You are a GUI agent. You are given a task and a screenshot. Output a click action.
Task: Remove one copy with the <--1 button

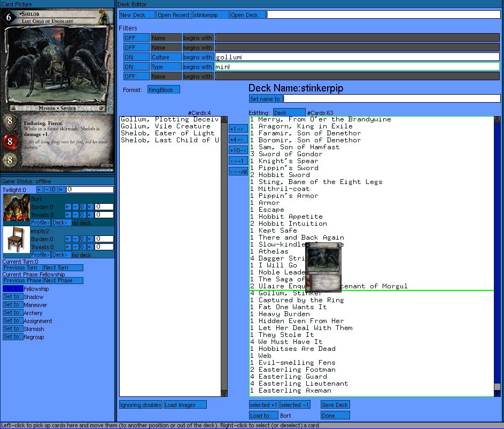point(238,161)
